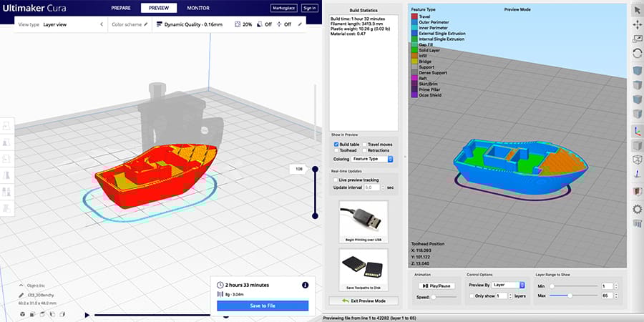Select the rotate view tool in Simplify3D
644x322 pixels.
coord(637,54)
